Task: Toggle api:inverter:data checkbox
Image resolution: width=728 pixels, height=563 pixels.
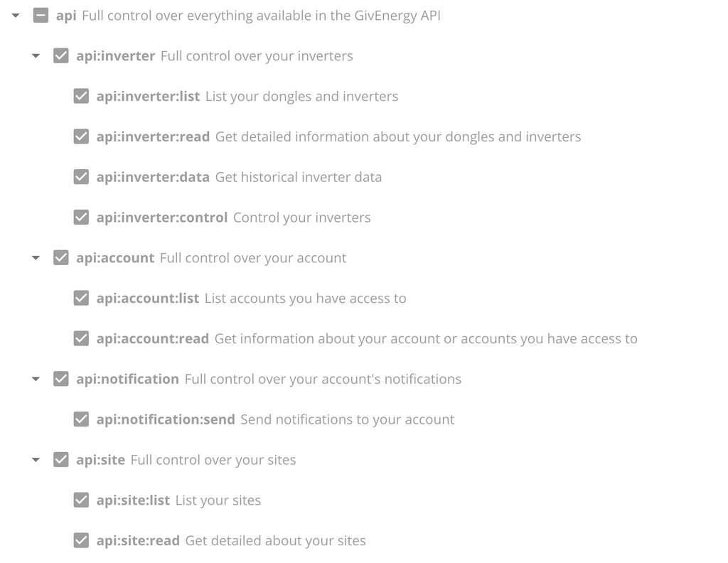Action: pyautogui.click(x=82, y=177)
